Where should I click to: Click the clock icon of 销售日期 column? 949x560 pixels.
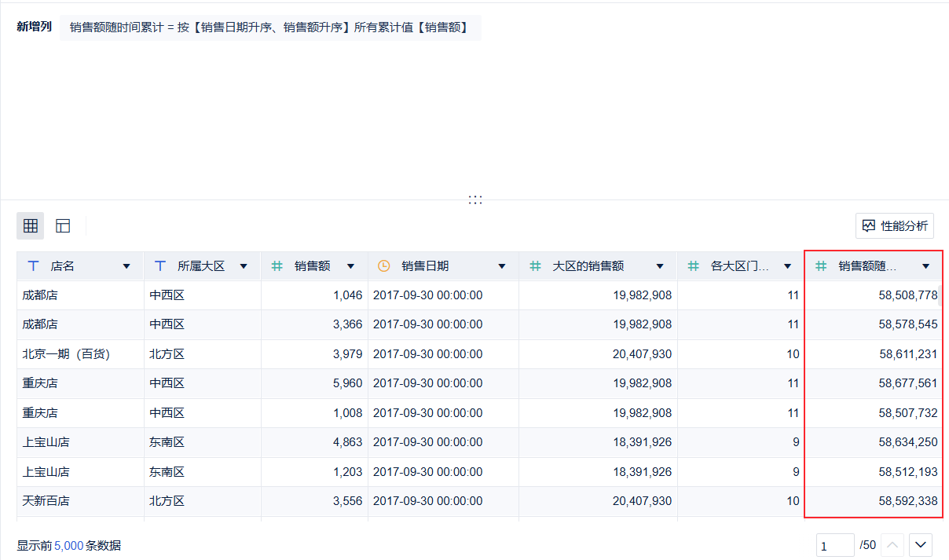pyautogui.click(x=383, y=266)
